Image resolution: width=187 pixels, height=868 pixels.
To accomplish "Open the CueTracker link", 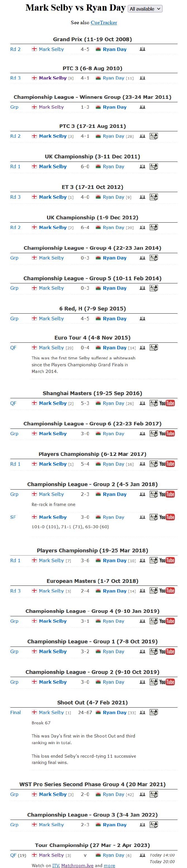I will (104, 22).
